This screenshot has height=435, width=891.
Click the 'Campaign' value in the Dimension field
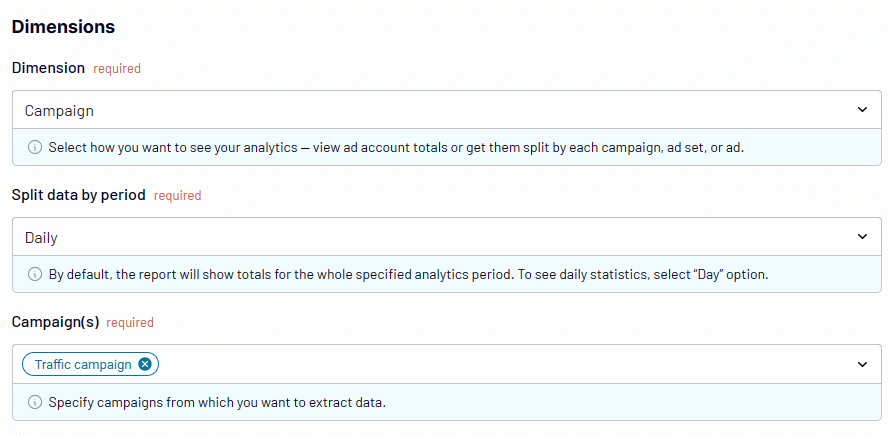[x=59, y=111]
